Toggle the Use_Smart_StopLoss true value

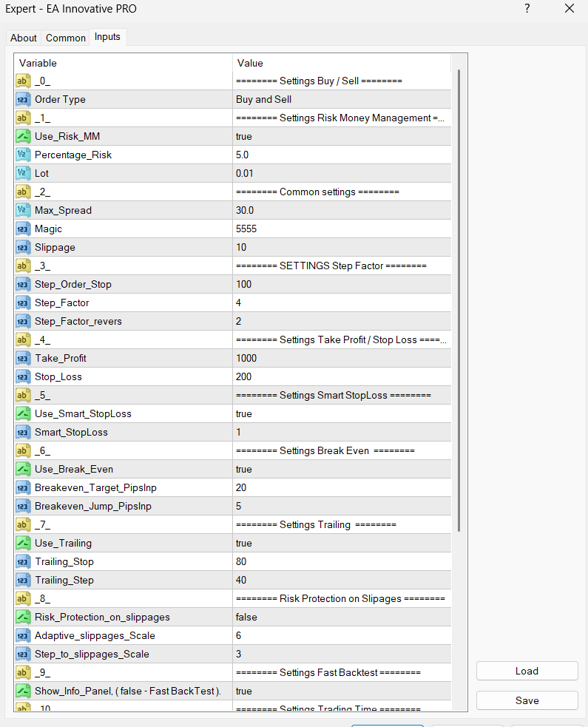pyautogui.click(x=341, y=413)
